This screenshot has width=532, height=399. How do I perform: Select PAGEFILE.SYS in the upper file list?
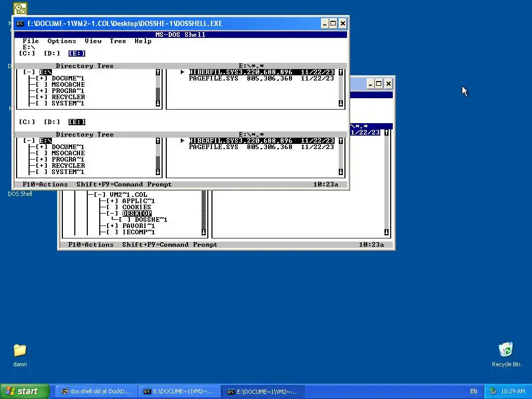[261, 78]
